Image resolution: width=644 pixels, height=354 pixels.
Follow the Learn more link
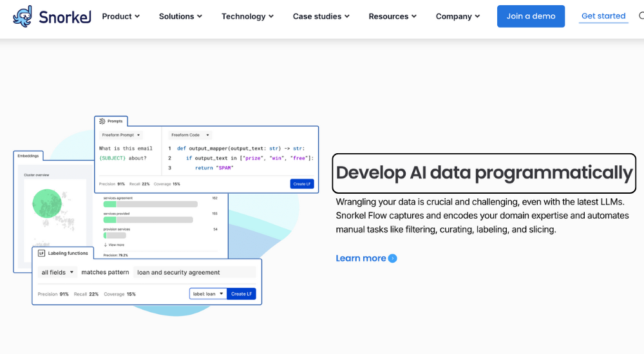pos(361,258)
